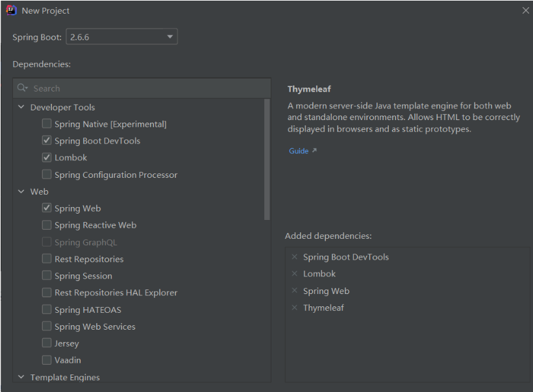
Task: Click the dependencies list scrollbar
Action: 267,159
